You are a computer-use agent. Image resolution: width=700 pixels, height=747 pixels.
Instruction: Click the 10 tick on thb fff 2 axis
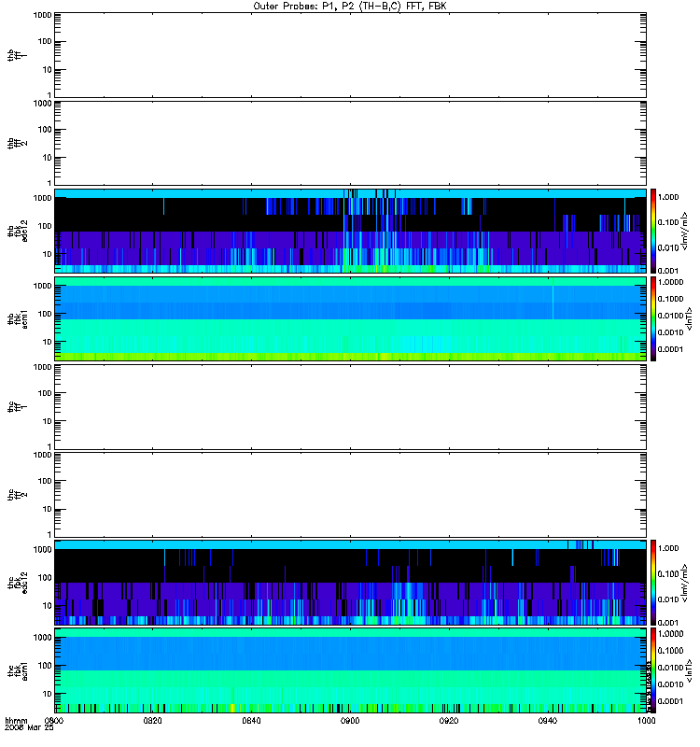pos(48,158)
